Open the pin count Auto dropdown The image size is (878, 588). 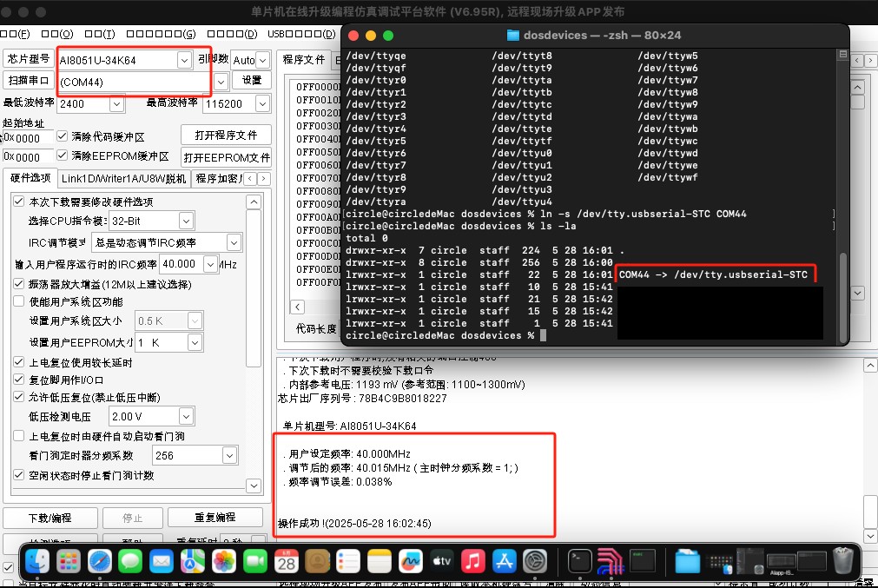click(263, 60)
